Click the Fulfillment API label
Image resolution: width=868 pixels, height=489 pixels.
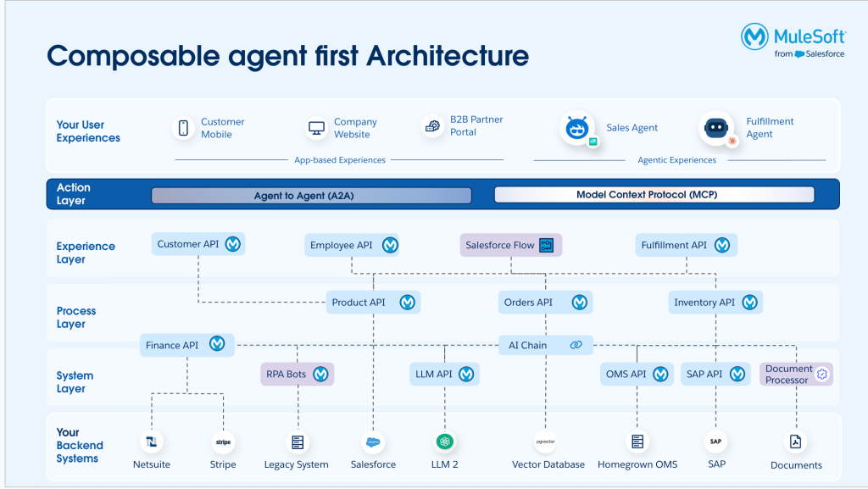pyautogui.click(x=674, y=245)
